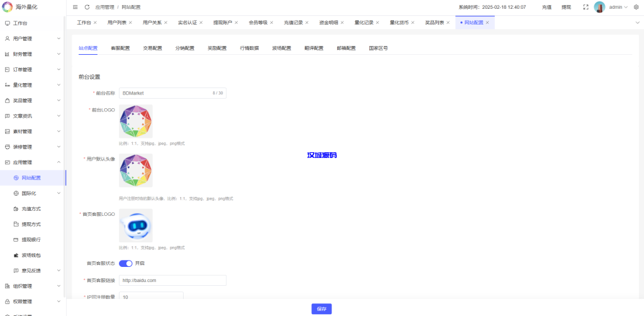Click the 充值方式 icon in sidebar
The width and height of the screenshot is (644, 316).
tap(16, 209)
